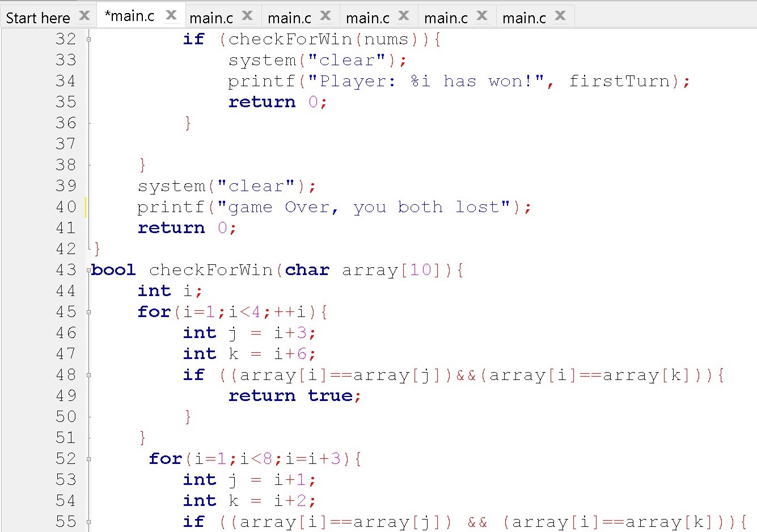Screen dimensions: 757x532
Task: Collapse checkForWin function fold on line 43
Action: click(88, 270)
